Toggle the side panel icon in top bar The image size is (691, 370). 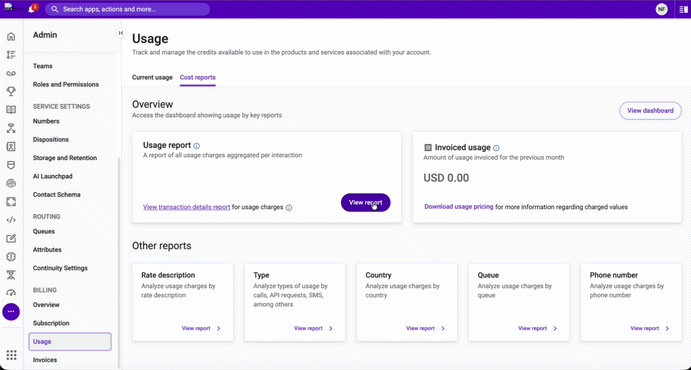(x=684, y=9)
